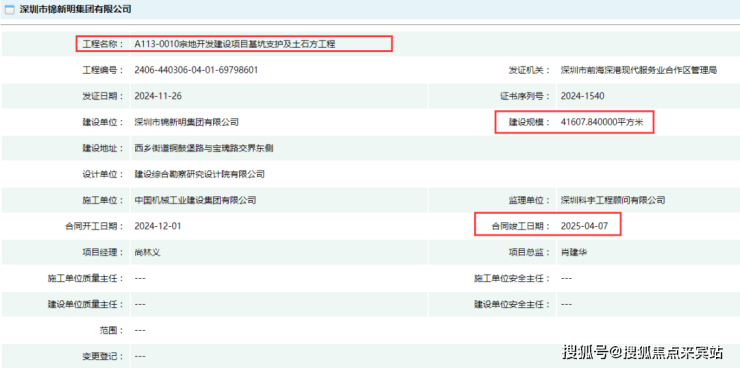This screenshot has height=368, width=740.
Task: Select 中国机械工业建设集团有限公司
Action: 195,200
